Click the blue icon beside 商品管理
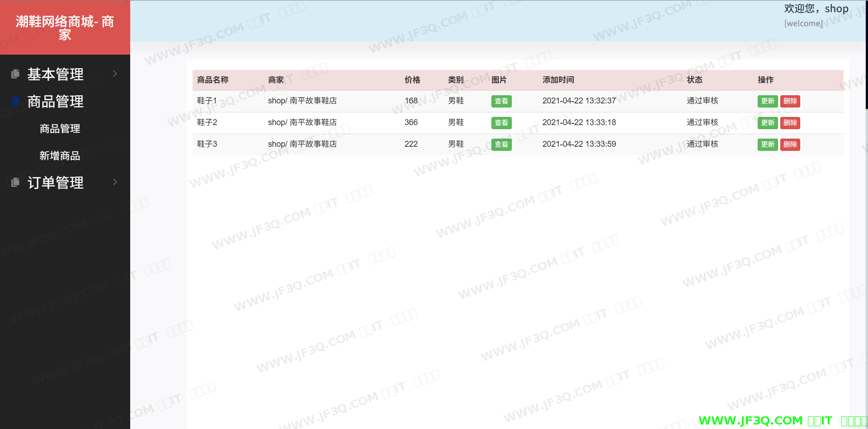Viewport: 868px width, 429px height. (x=15, y=101)
